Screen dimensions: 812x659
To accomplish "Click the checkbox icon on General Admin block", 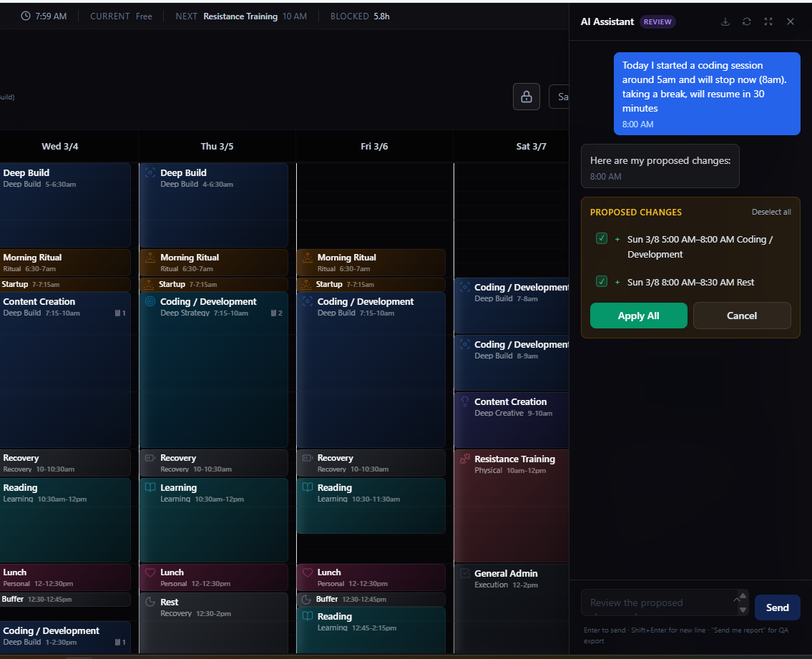I will click(x=465, y=573).
